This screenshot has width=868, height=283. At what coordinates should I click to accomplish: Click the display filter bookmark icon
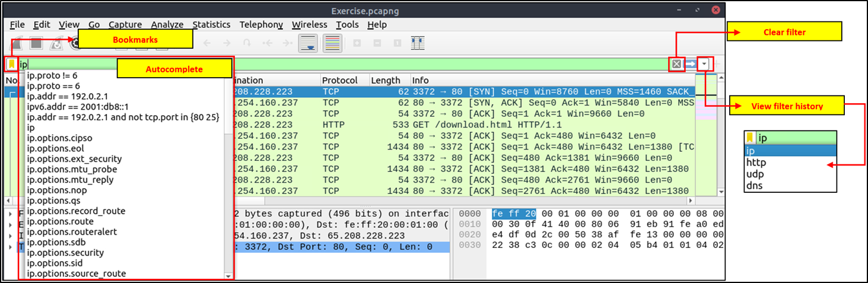[11, 64]
